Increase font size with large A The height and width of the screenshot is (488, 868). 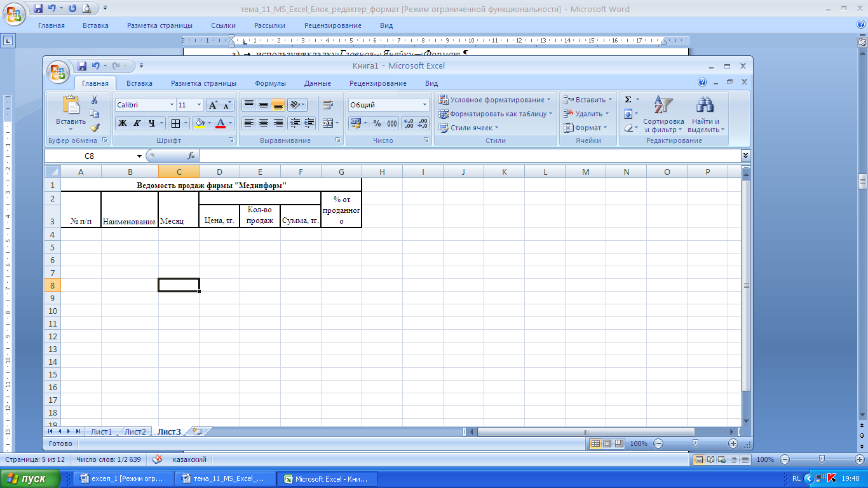click(214, 105)
